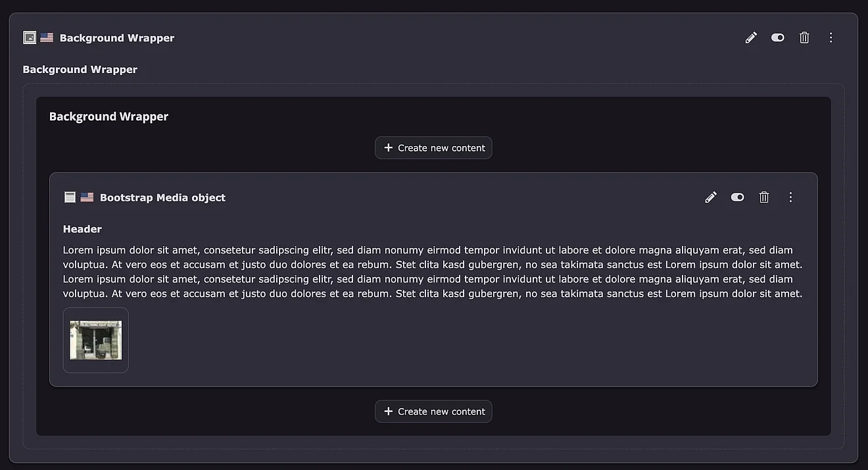The height and width of the screenshot is (470, 868).
Task: Click the Background Wrapper content type icon
Action: coord(30,38)
